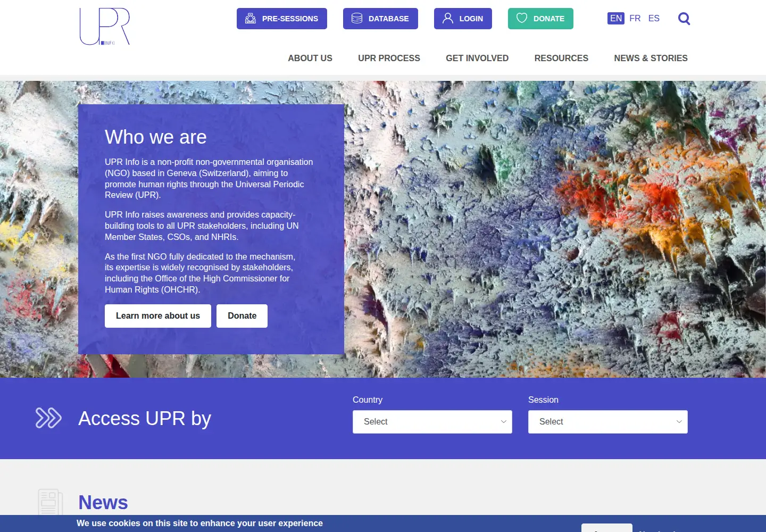Viewport: 766px width, 532px height.
Task: Open the Get Involved menu
Action: point(477,58)
